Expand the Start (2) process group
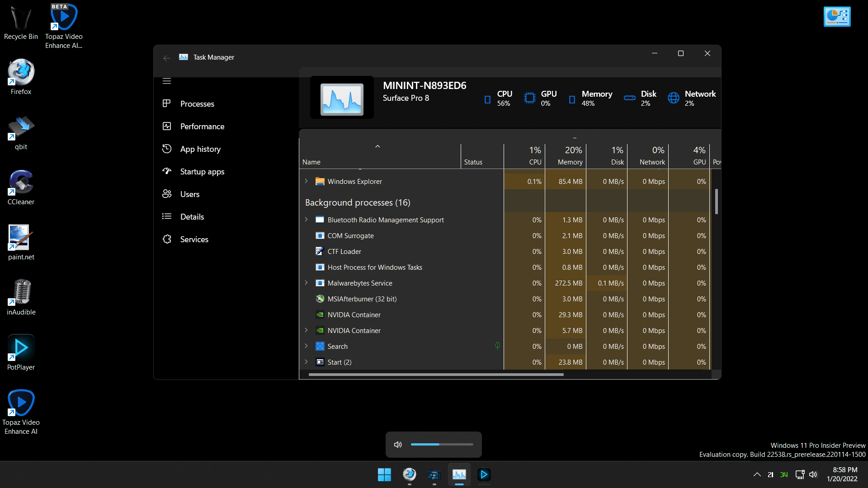Screen dimensions: 868x488 point(306,362)
